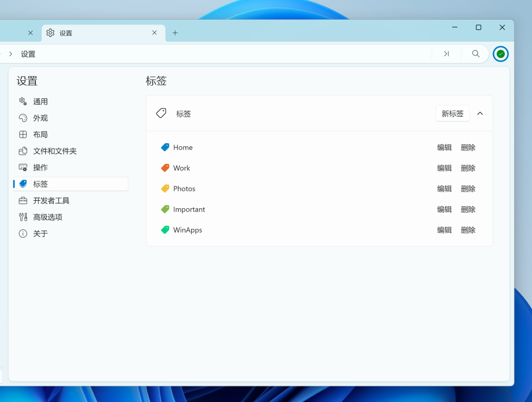Edit the Home tag

(444, 148)
